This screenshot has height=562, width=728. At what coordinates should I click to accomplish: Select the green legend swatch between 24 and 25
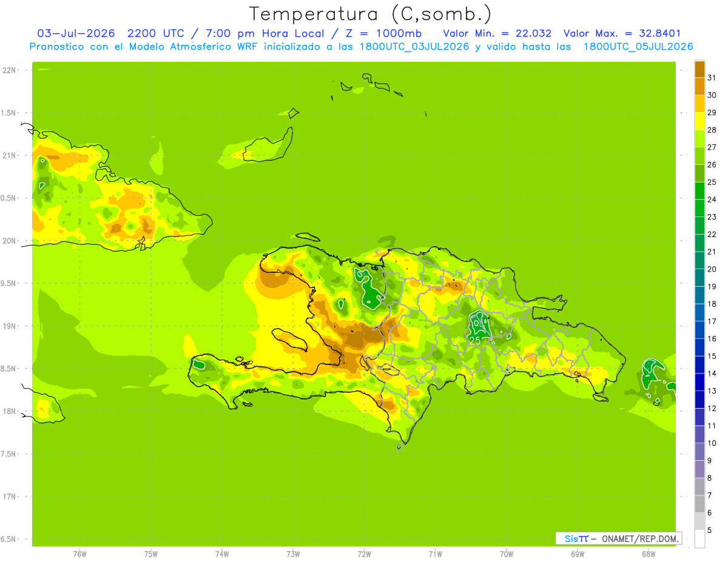(699, 191)
